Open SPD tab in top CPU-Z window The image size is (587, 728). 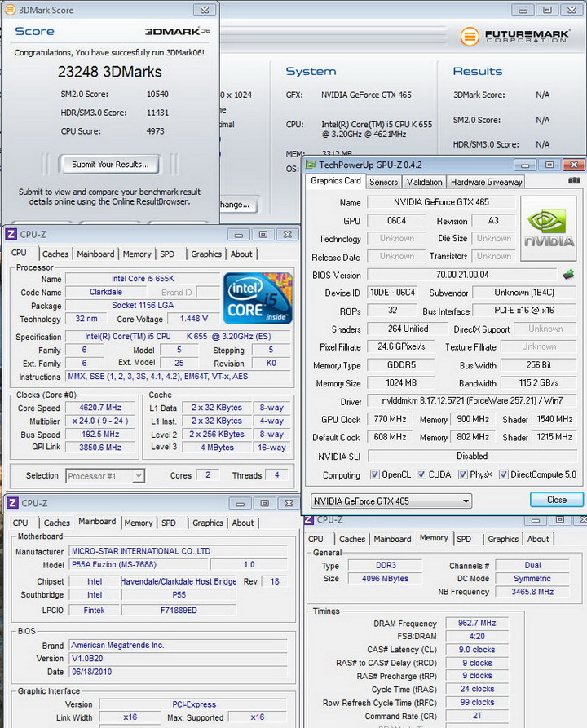167,254
